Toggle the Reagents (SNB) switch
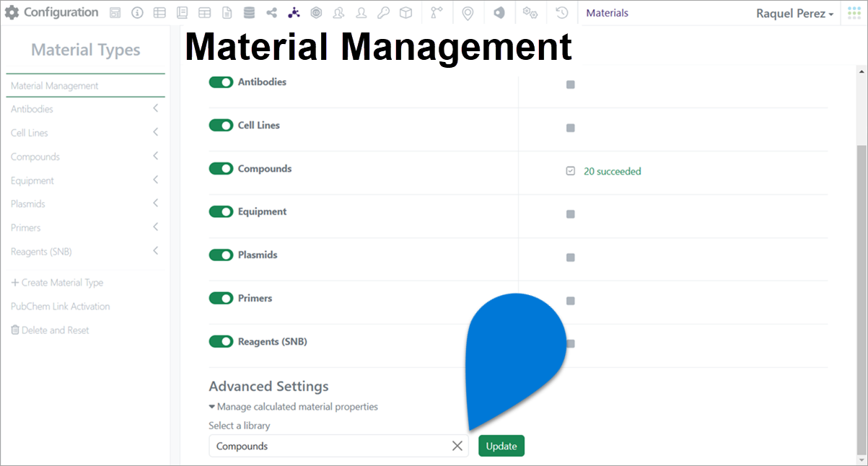 tap(221, 342)
